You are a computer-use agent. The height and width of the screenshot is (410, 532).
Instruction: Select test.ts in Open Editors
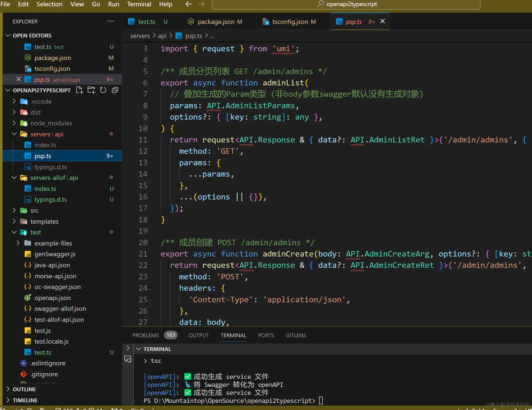click(62, 47)
